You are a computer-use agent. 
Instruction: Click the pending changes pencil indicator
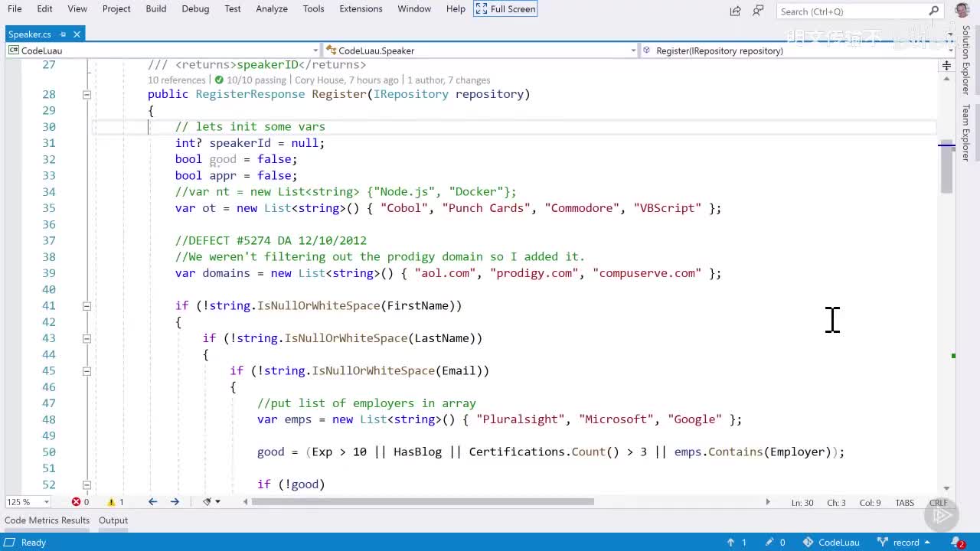pyautogui.click(x=775, y=542)
